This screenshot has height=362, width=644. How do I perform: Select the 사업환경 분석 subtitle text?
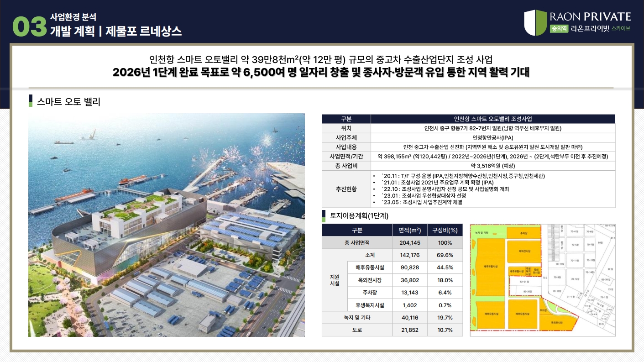coord(73,17)
